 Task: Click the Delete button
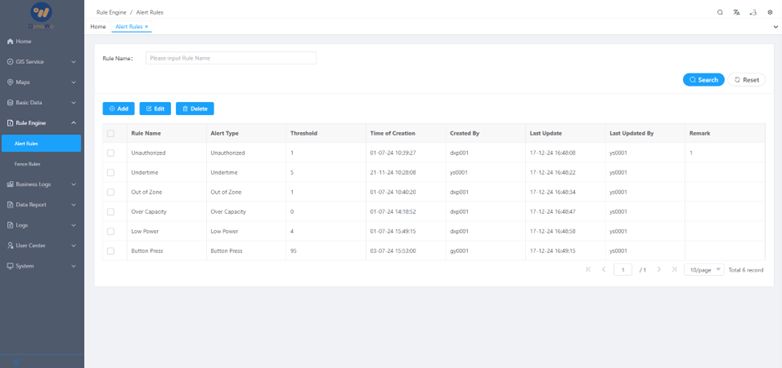[x=195, y=109]
